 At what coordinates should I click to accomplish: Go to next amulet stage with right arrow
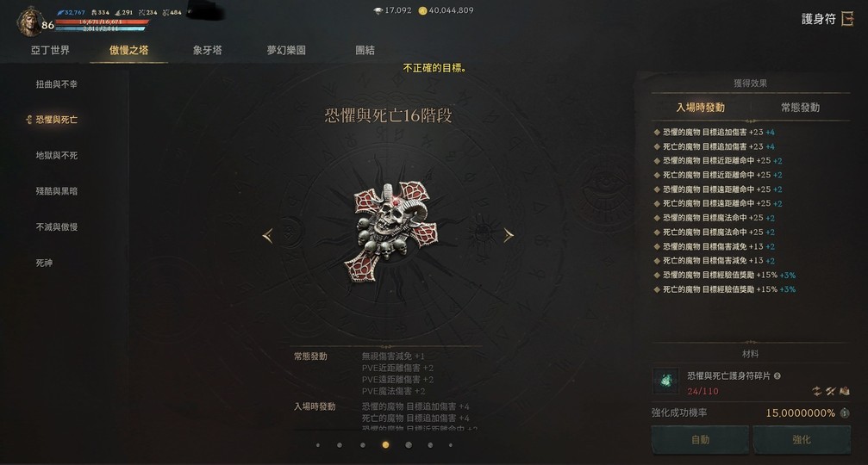tap(509, 236)
